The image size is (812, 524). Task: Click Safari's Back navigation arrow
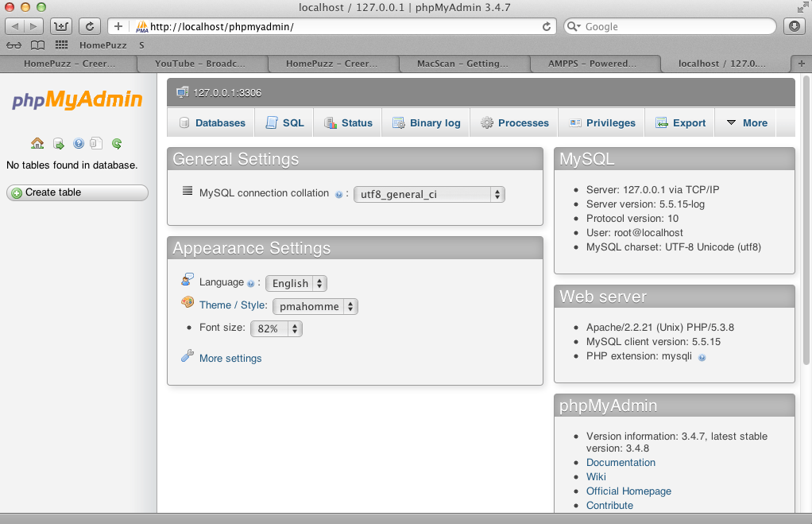tap(14, 26)
